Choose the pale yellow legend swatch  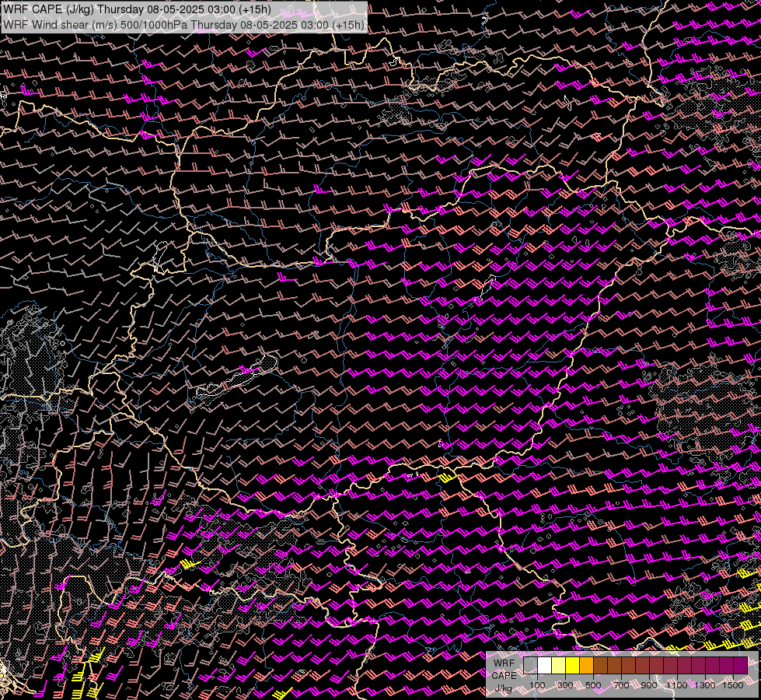click(x=559, y=666)
